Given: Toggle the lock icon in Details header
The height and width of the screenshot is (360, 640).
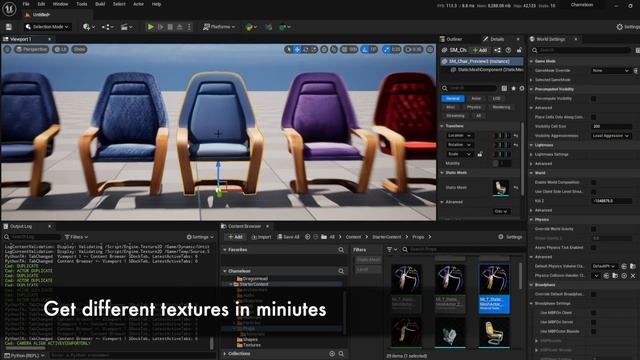Looking at the screenshot, I should 519,50.
